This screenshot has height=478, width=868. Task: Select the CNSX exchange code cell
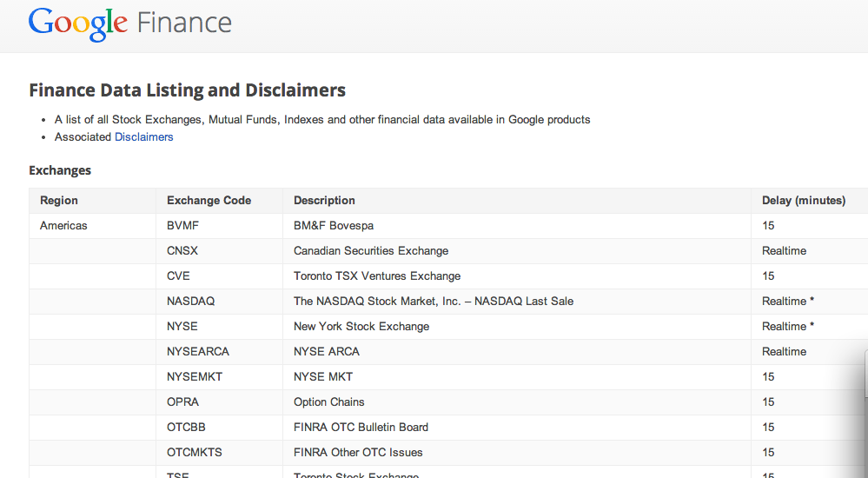pos(182,251)
